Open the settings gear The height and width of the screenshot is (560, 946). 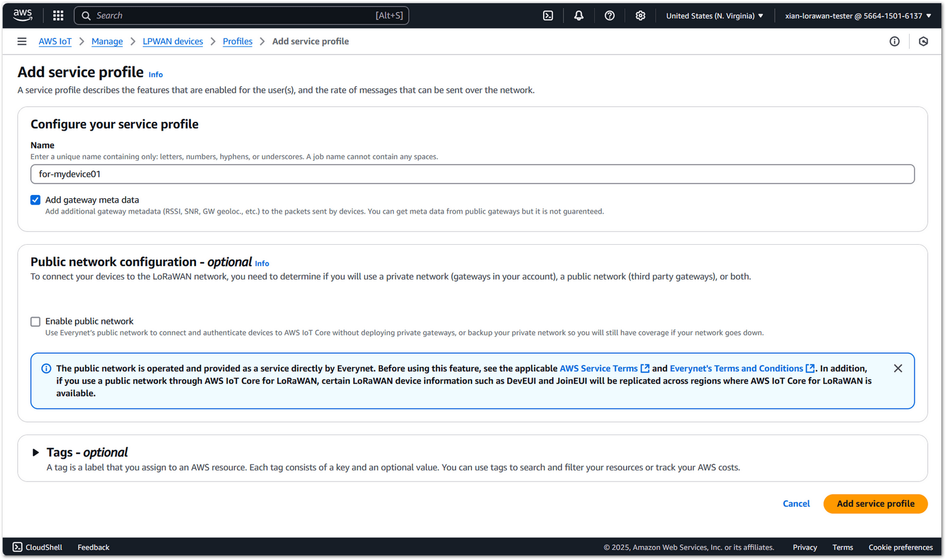[641, 16]
